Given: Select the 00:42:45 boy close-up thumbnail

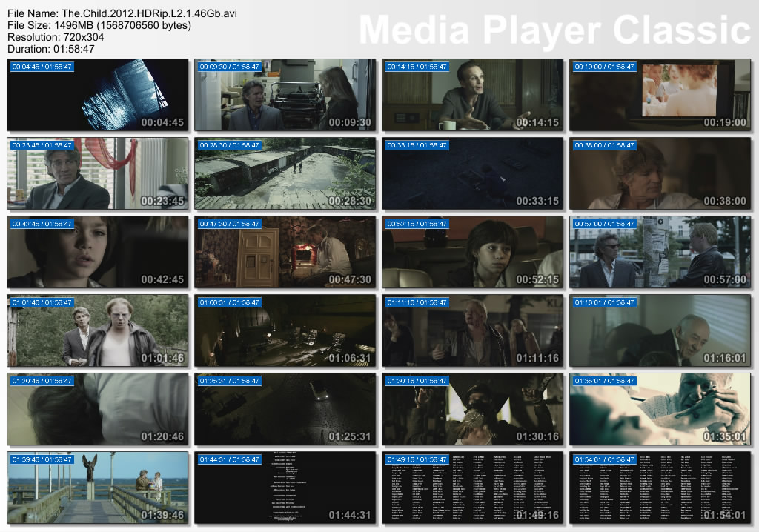Looking at the screenshot, I should point(98,252).
